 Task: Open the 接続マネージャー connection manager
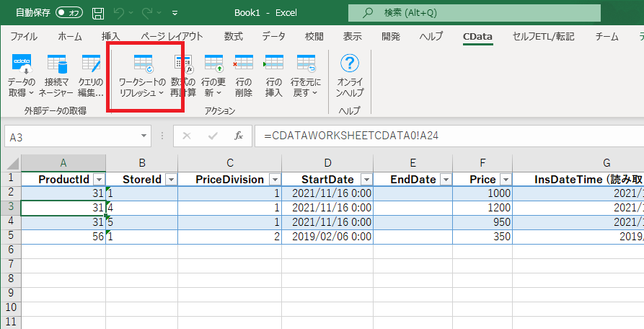pyautogui.click(x=56, y=66)
